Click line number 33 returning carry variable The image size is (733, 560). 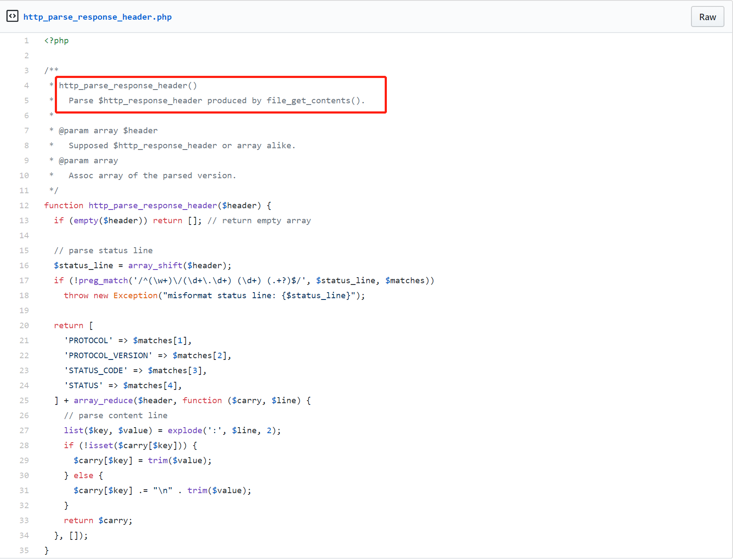click(x=24, y=520)
